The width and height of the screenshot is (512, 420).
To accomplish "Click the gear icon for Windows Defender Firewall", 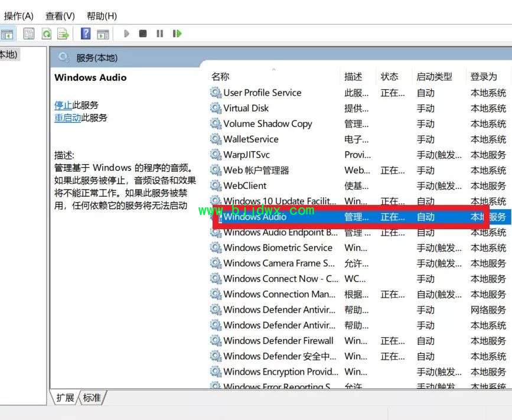I will point(216,341).
